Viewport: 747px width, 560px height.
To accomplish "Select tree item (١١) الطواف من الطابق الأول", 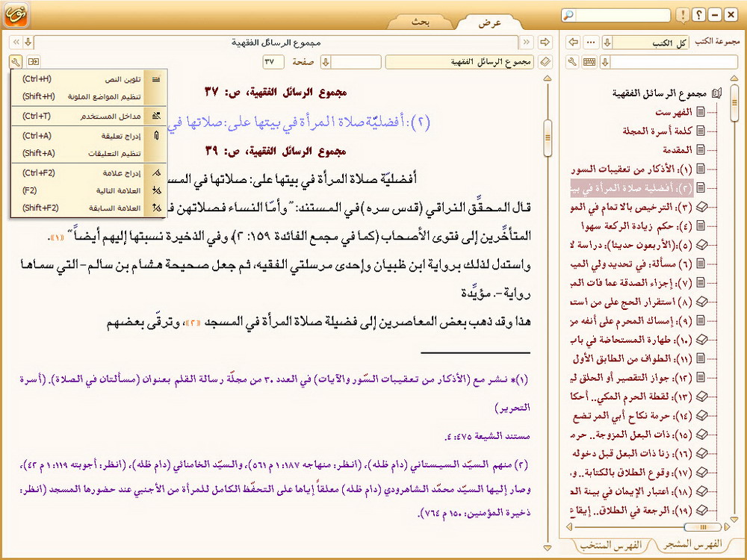I will tap(633, 358).
